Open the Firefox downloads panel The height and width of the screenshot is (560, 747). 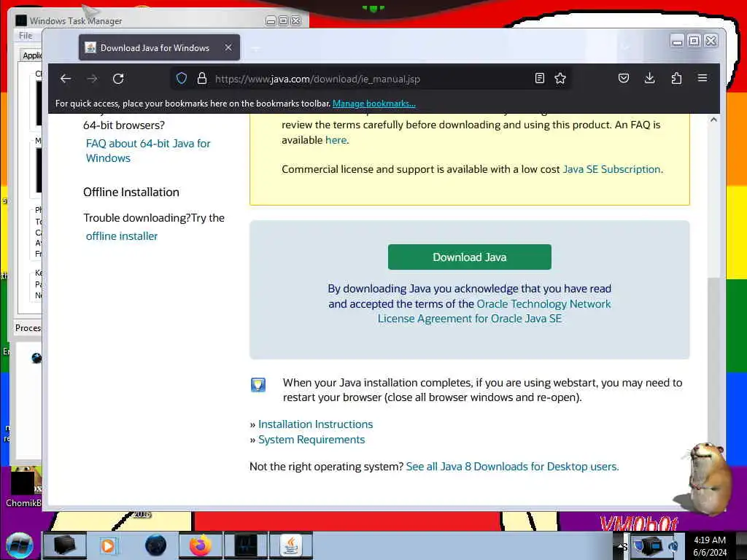(649, 78)
